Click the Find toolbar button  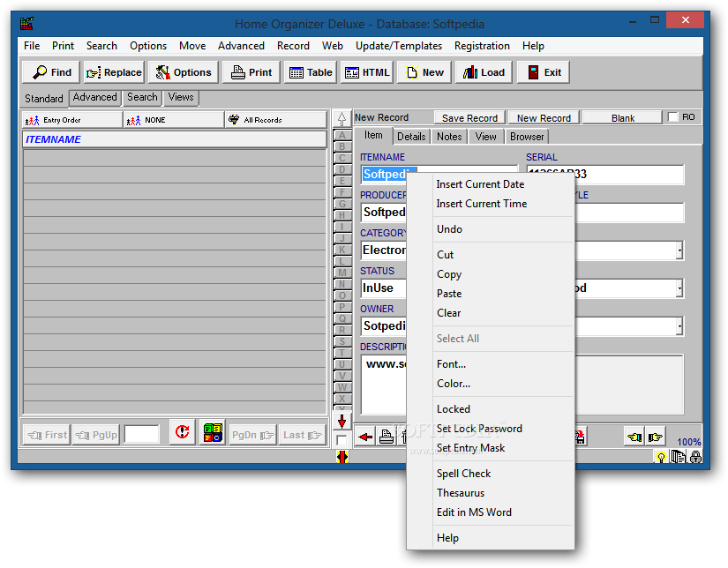(51, 72)
